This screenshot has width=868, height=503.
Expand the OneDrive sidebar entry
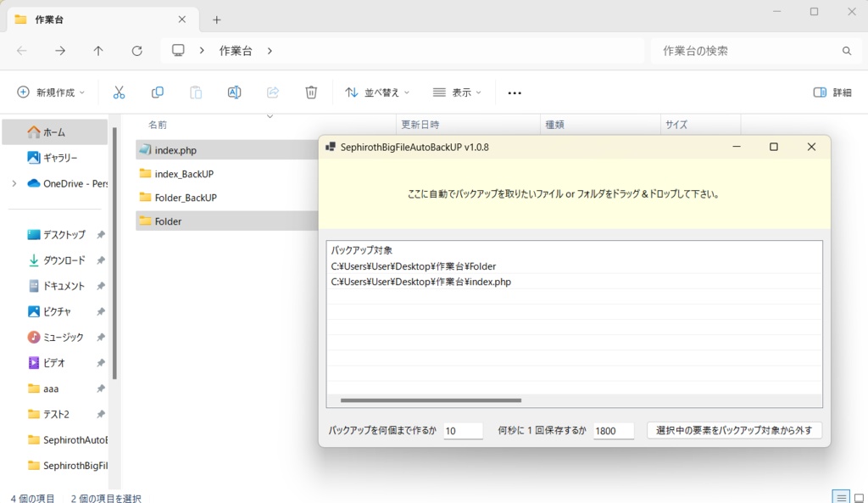pos(13,183)
